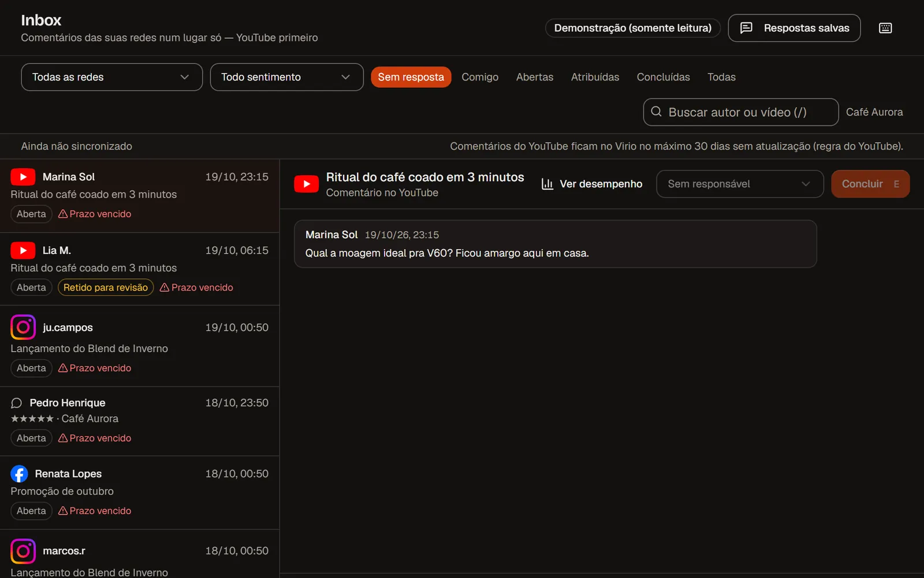This screenshot has height=578, width=924.
Task: Switch to the Atribuídas tab
Action: pyautogui.click(x=595, y=77)
